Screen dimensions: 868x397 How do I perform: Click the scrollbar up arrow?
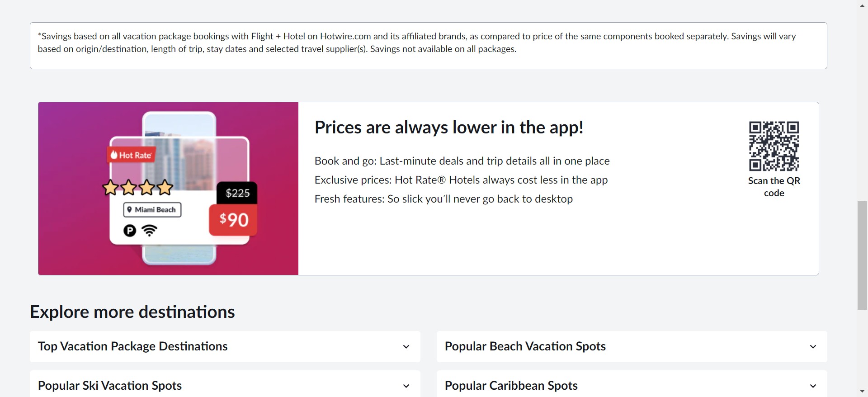click(863, 6)
